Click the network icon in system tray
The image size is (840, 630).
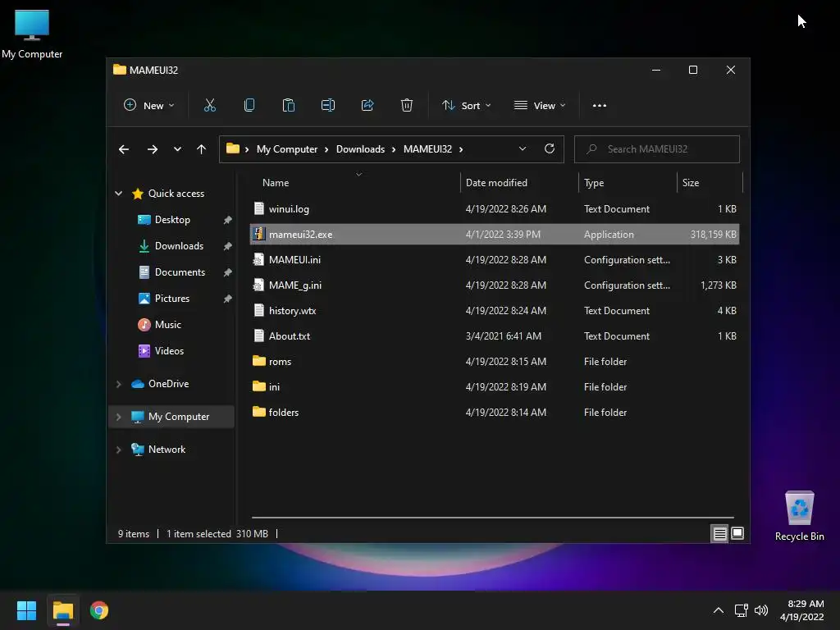(741, 610)
